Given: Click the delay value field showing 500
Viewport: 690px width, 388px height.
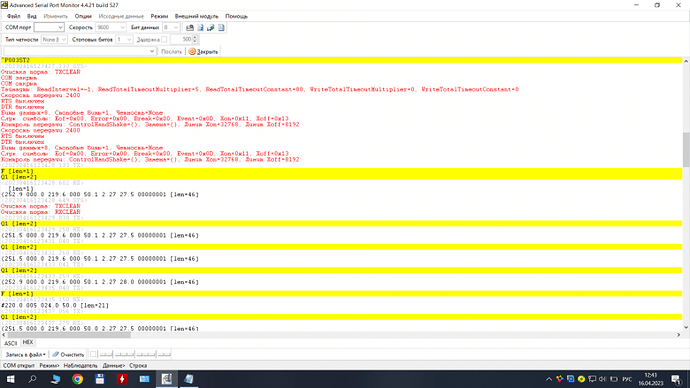Looking at the screenshot, I should (x=181, y=39).
